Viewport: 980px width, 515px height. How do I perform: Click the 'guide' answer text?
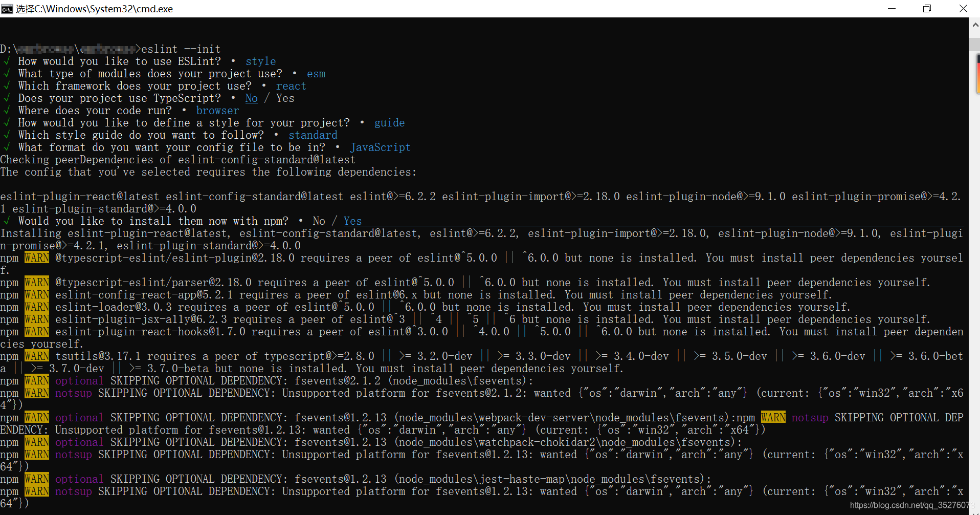tap(390, 123)
